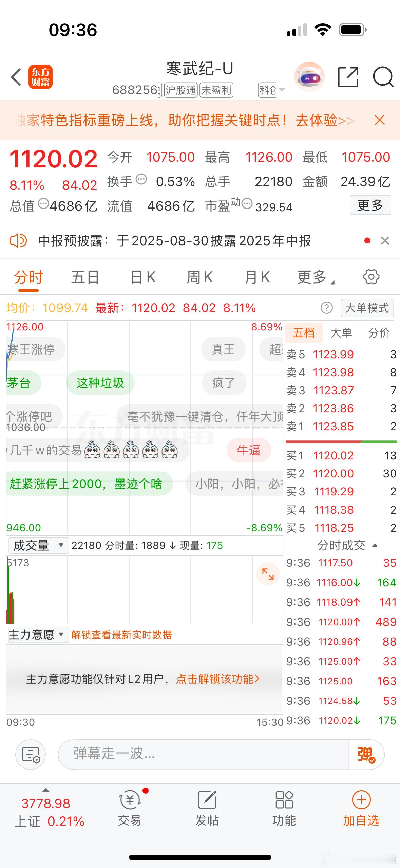Select the 五档 order book tab

click(x=304, y=333)
